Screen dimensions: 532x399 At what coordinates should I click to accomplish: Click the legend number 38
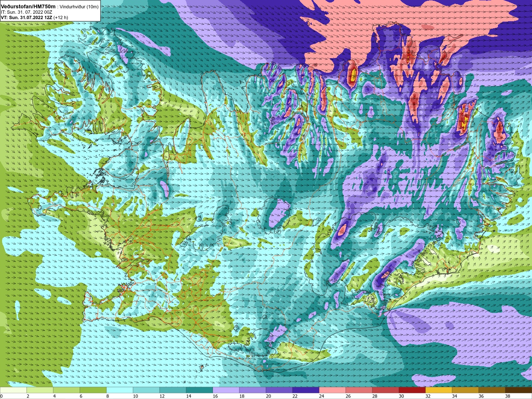pyautogui.click(x=507, y=396)
